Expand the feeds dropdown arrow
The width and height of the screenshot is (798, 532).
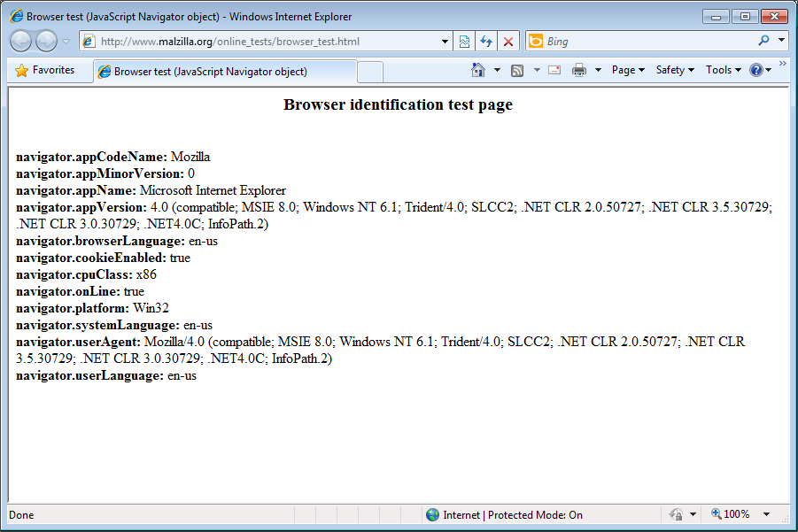tap(537, 70)
